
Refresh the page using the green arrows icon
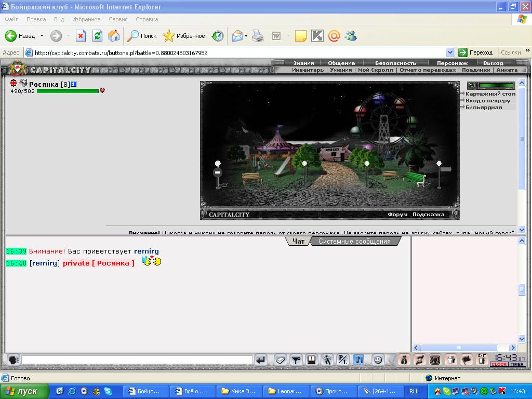pyautogui.click(x=97, y=36)
